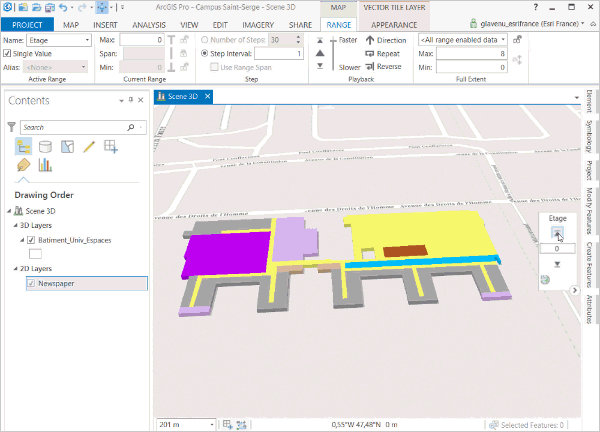Image resolution: width=600 pixels, height=432 pixels.
Task: Click the lock icon beside Full Extent dropdown
Action: click(517, 39)
